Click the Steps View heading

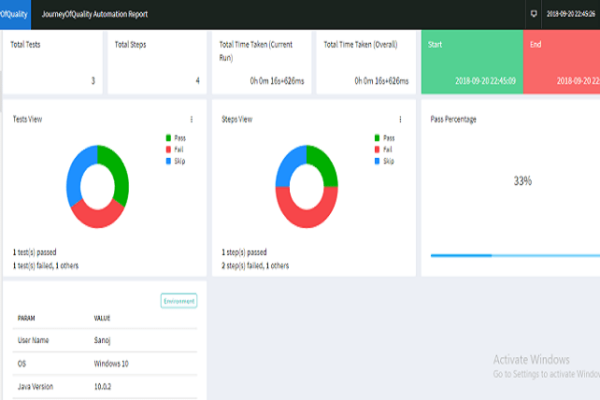point(237,119)
